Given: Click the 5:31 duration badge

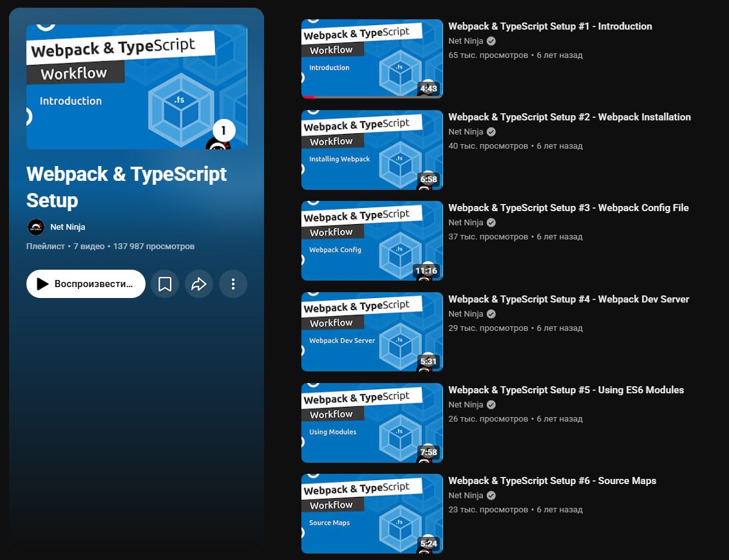Looking at the screenshot, I should (429, 361).
